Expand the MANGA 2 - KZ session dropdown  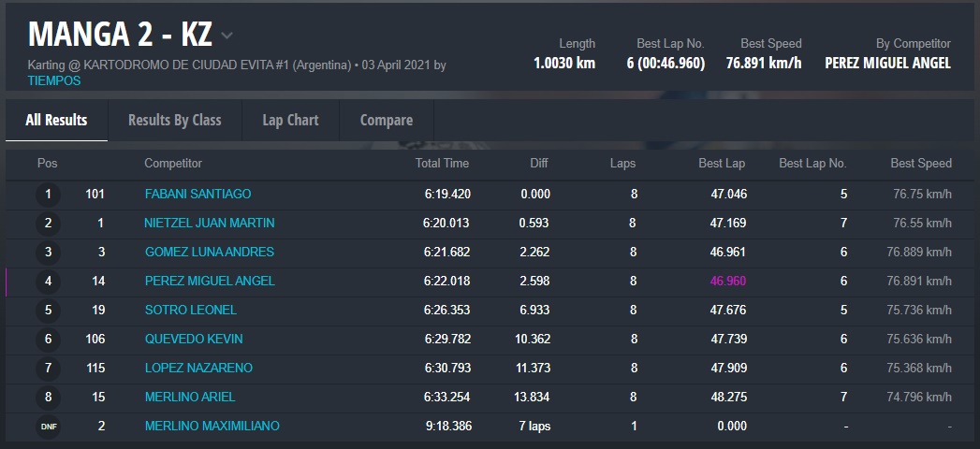(227, 36)
